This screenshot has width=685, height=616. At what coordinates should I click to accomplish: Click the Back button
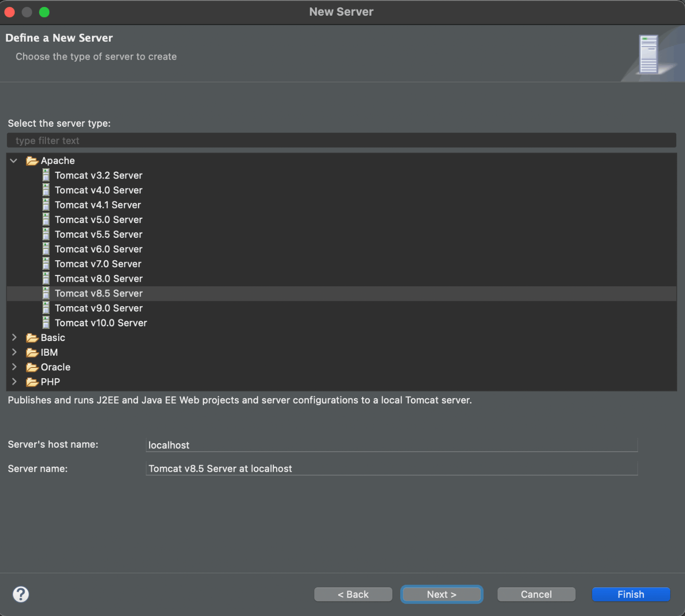[353, 594]
